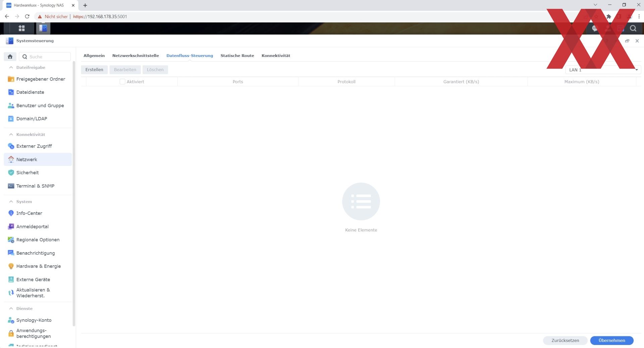Collapse the Dateifreigabe section
Image resolution: width=644 pixels, height=348 pixels.
[11, 67]
